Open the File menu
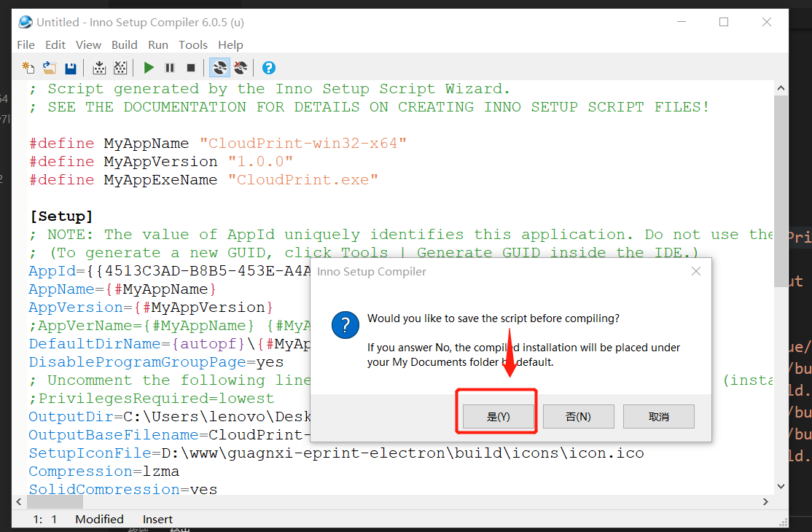812x532 pixels. coord(26,45)
